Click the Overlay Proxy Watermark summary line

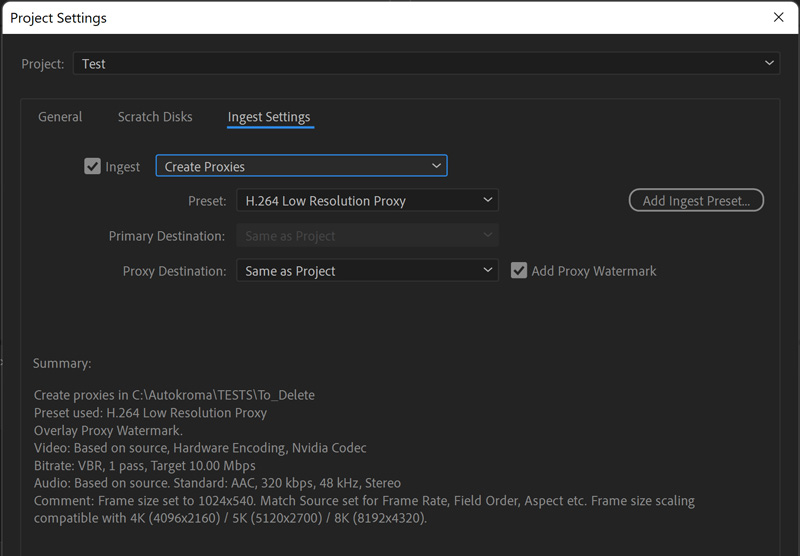click(108, 431)
